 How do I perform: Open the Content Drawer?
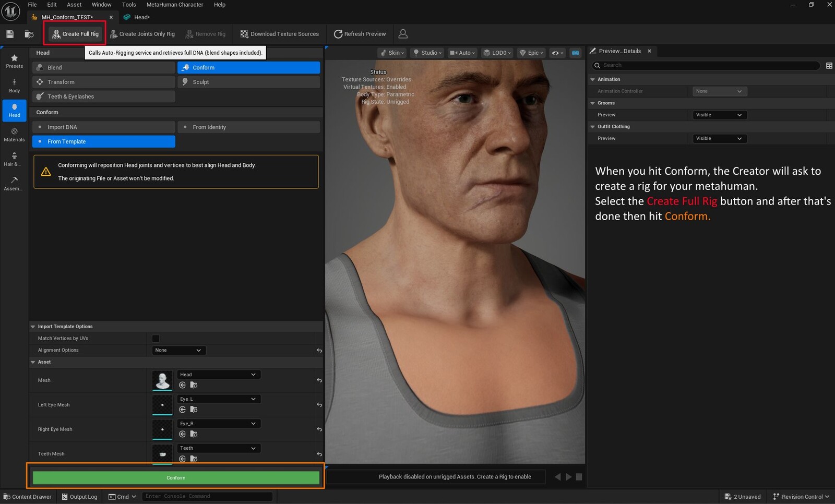(28, 497)
